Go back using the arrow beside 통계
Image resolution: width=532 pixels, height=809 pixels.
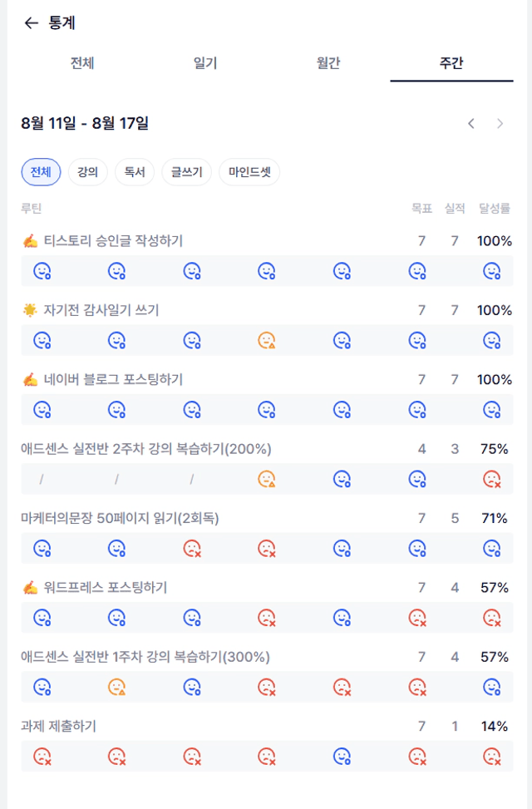tap(32, 22)
